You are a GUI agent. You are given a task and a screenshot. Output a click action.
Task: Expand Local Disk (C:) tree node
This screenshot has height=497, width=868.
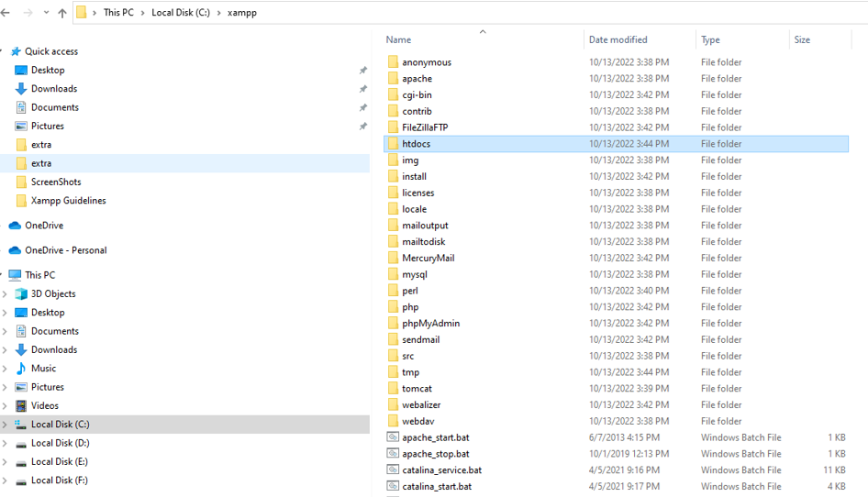(5, 425)
